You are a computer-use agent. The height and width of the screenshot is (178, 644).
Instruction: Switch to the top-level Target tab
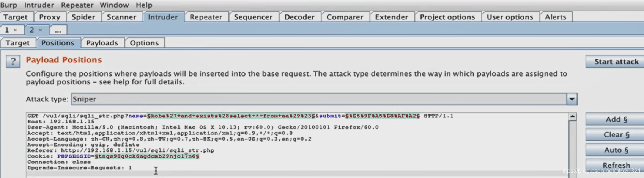16,17
